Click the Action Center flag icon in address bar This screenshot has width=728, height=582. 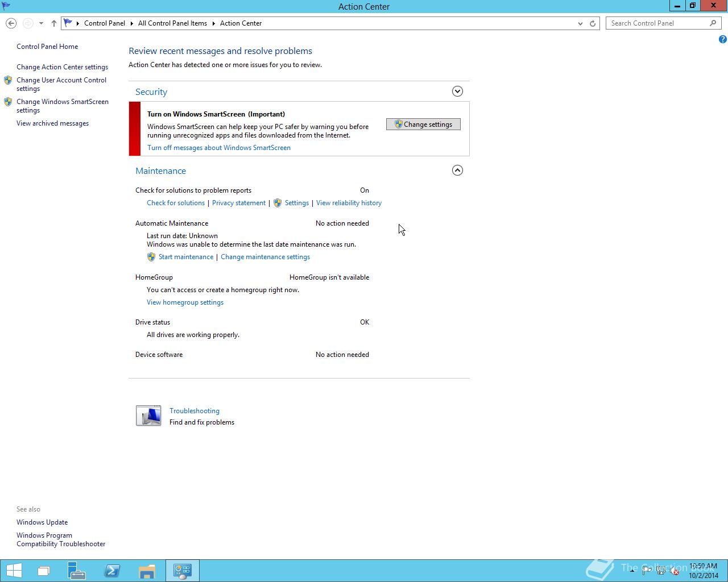tap(68, 23)
